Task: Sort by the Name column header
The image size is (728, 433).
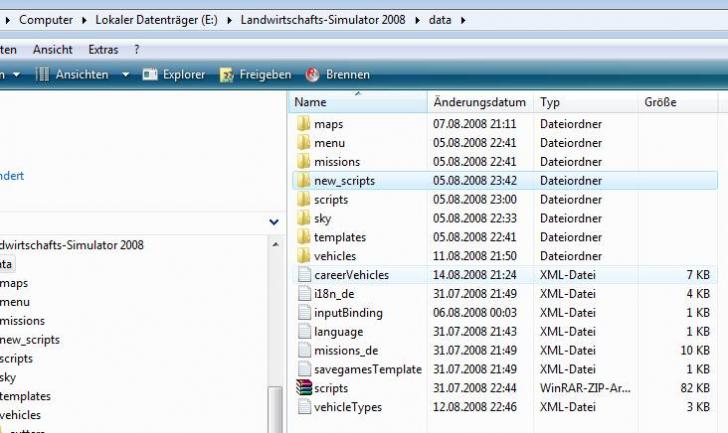Action: (x=358, y=102)
